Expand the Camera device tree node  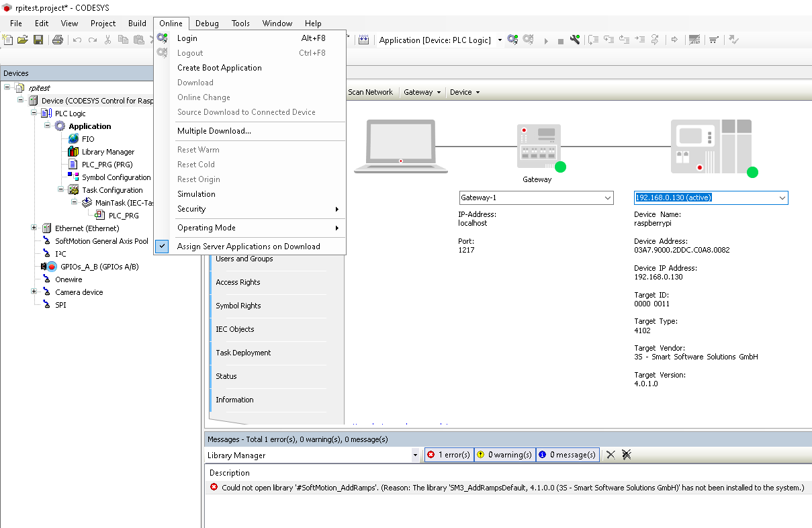coord(34,292)
